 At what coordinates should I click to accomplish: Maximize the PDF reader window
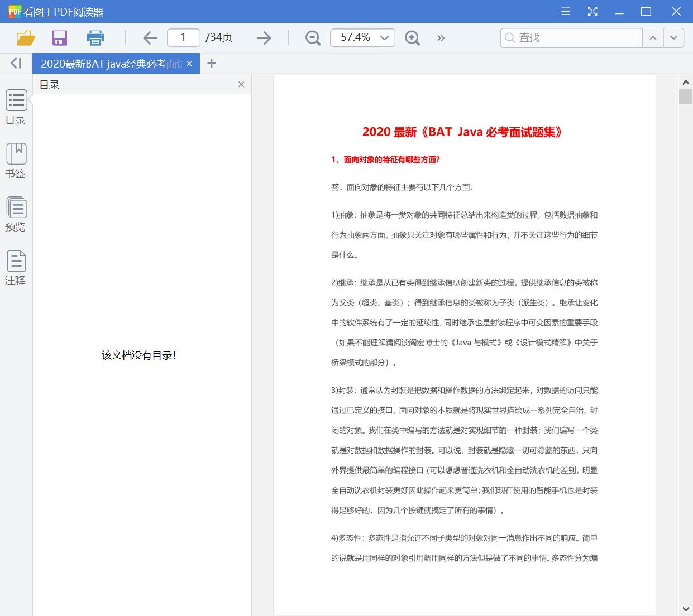646,11
